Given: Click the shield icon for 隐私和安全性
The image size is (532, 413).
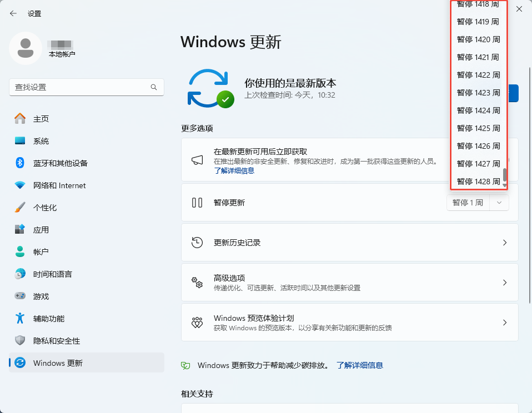Looking at the screenshot, I should tap(20, 340).
